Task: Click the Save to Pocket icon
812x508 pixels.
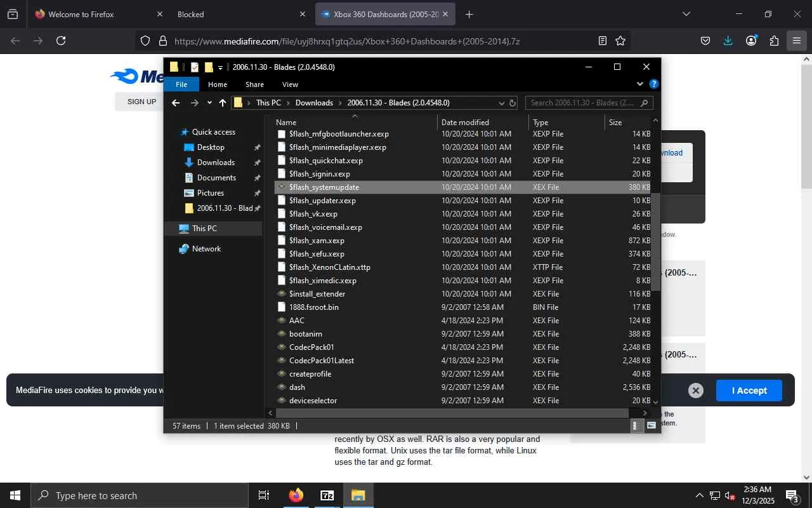Action: 705,41
